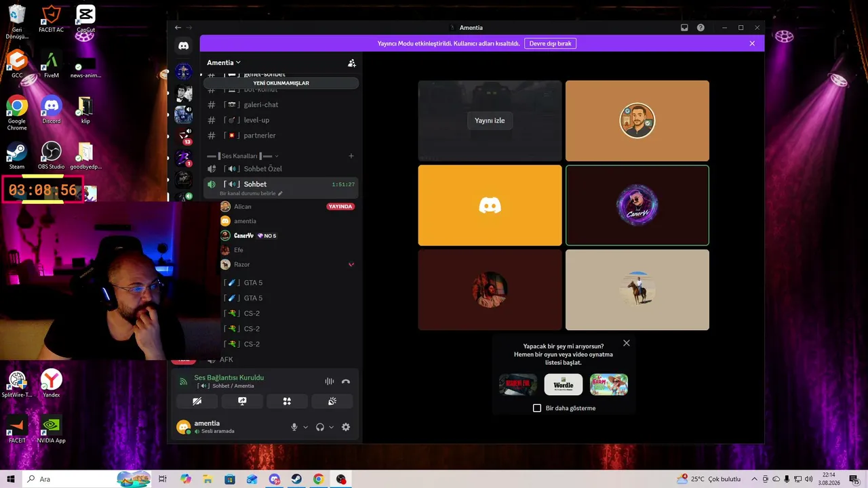Open microphone input device options
Image resolution: width=868 pixels, height=488 pixels.
(305, 427)
